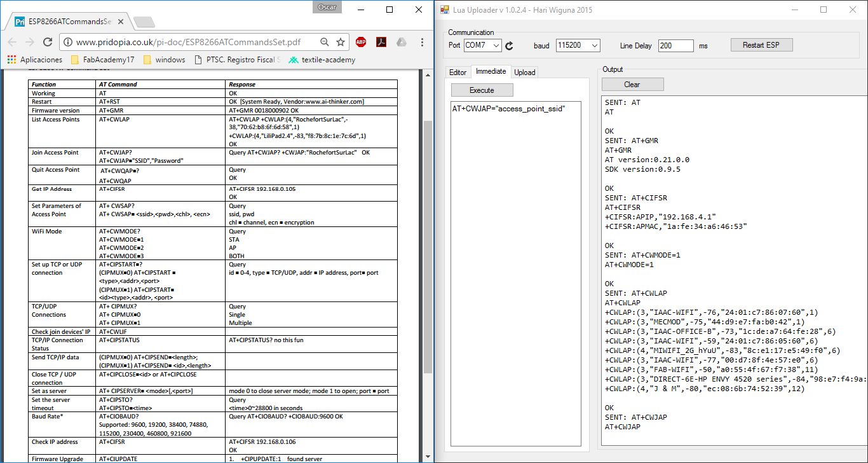The height and width of the screenshot is (463, 868).
Task: Click 'Firmware version' in the PDF table
Action: click(x=56, y=111)
